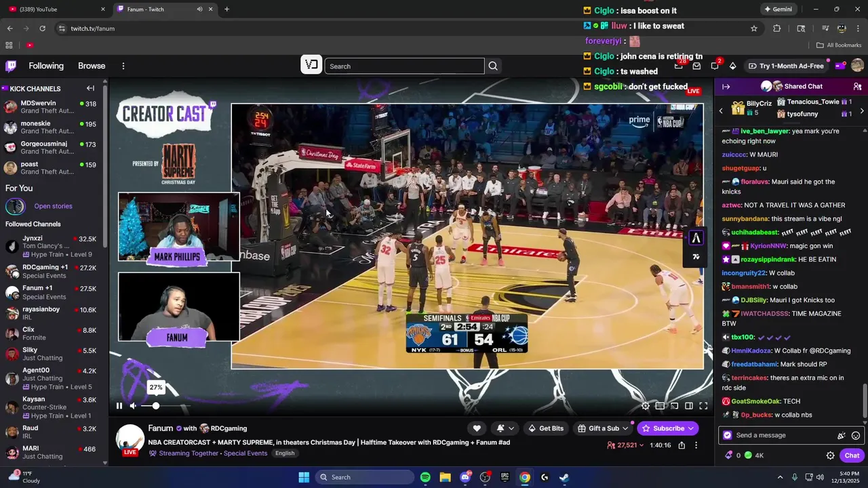This screenshot has width=868, height=488.
Task: Click the Special Events category link
Action: [245, 453]
